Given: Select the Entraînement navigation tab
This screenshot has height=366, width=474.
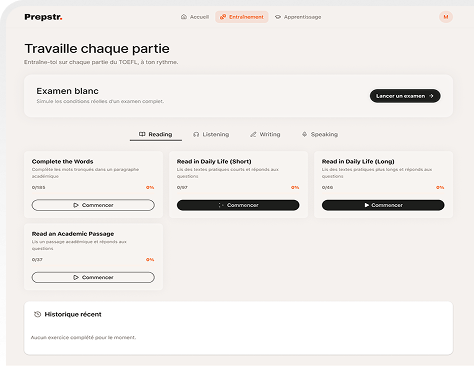Looking at the screenshot, I should (242, 17).
